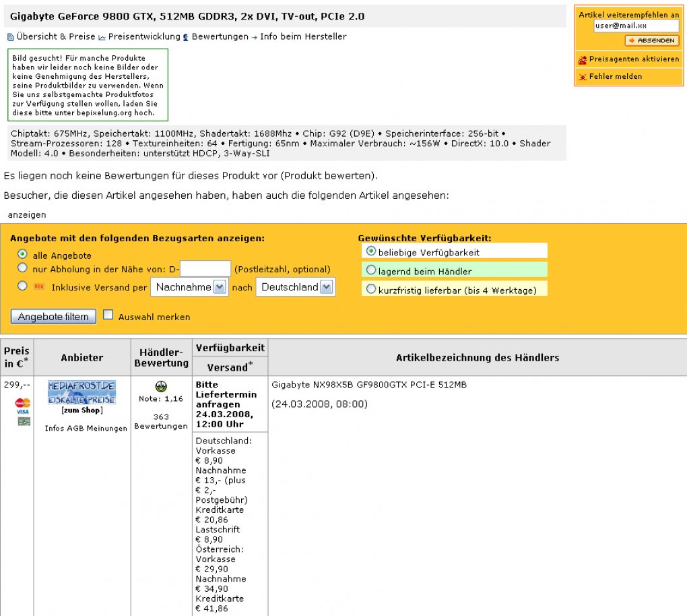The height and width of the screenshot is (616, 687).
Task: Click the ABSENDEN button
Action: (652, 40)
